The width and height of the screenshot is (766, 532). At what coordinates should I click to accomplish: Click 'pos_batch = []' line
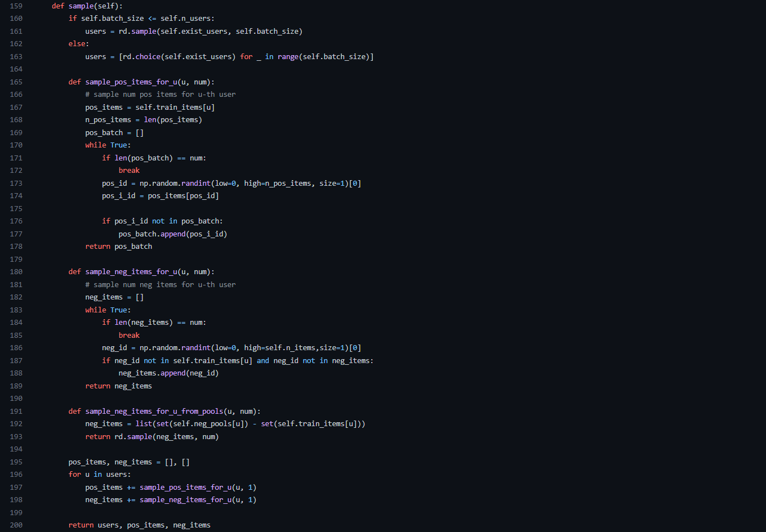115,133
